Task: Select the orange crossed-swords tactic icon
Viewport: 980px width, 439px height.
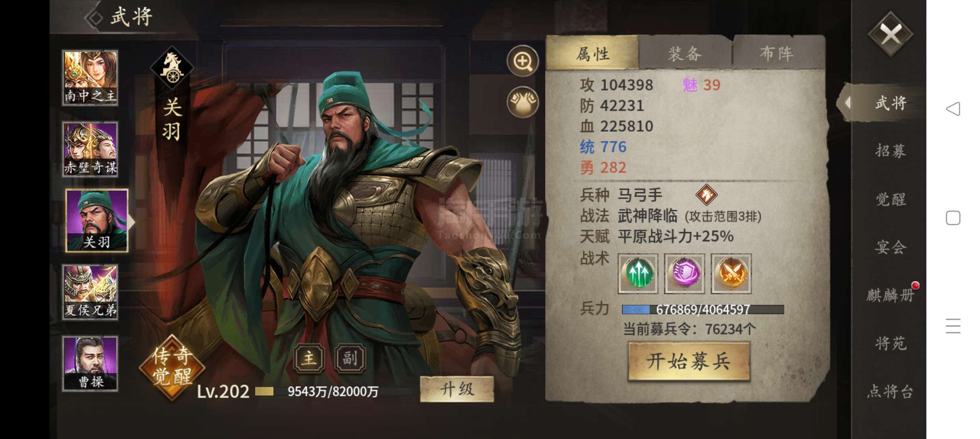Action: pyautogui.click(x=731, y=274)
